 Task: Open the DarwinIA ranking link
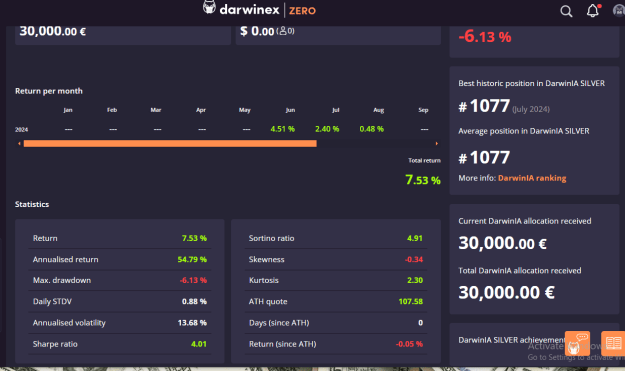pyautogui.click(x=532, y=178)
